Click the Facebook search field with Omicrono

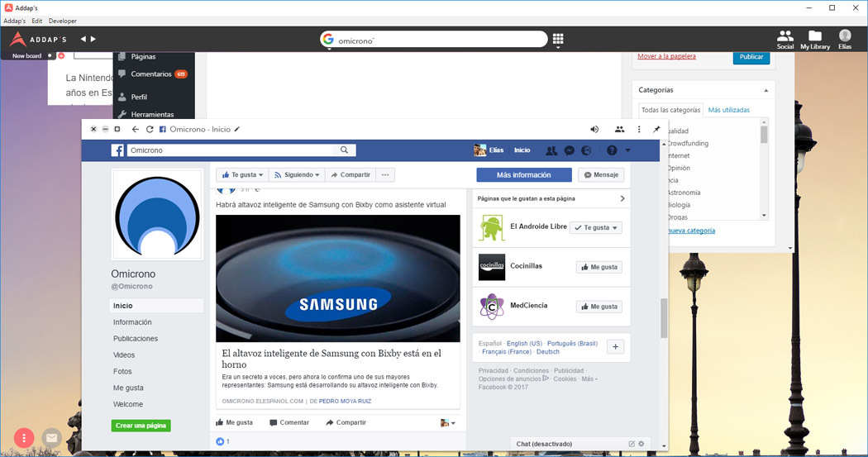tap(232, 150)
